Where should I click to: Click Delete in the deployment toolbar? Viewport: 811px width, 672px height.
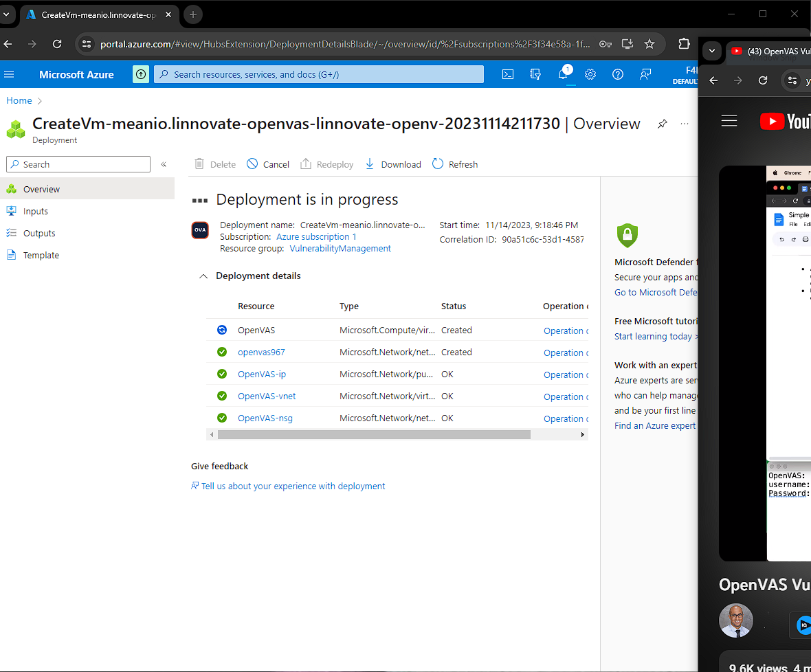[215, 164]
